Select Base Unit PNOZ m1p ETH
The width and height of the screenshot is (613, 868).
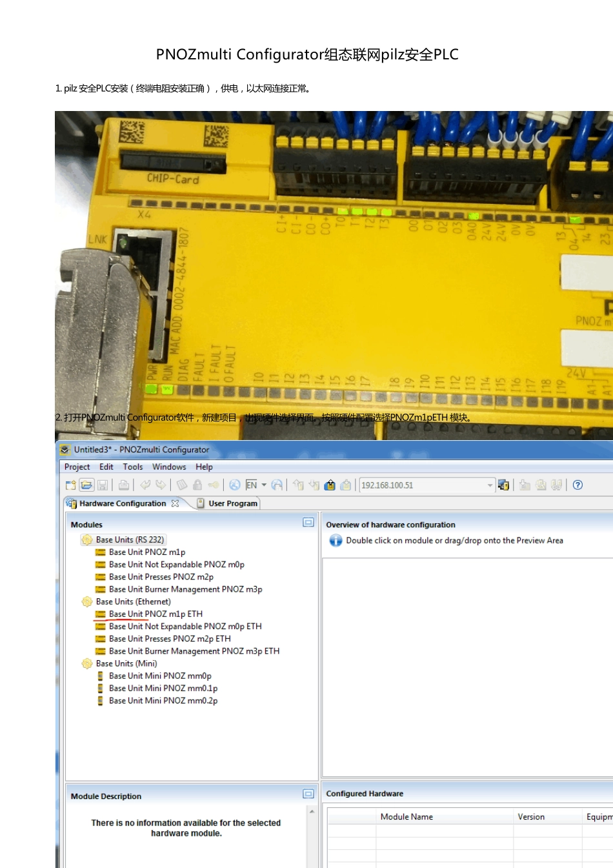[156, 614]
